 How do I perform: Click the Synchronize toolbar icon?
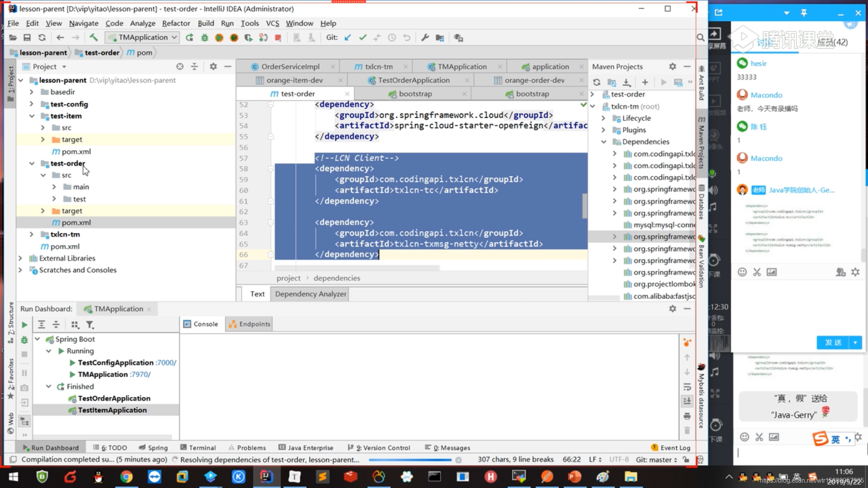pos(42,38)
